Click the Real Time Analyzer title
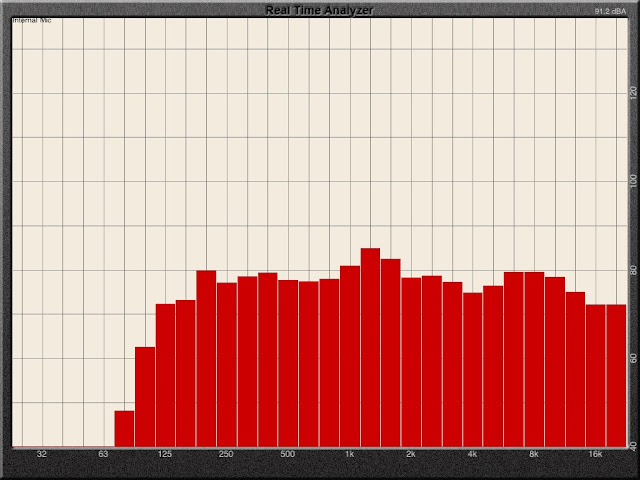The image size is (640, 480). pyautogui.click(x=319, y=10)
